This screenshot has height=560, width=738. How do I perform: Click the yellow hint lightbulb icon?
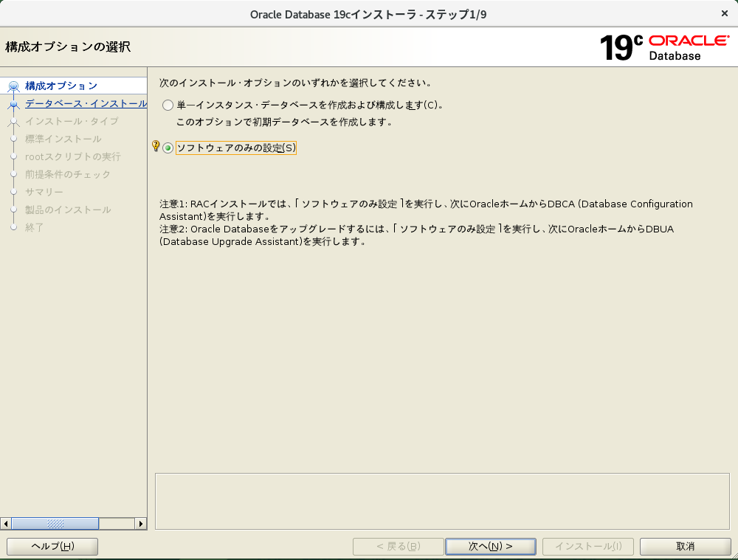coord(155,146)
